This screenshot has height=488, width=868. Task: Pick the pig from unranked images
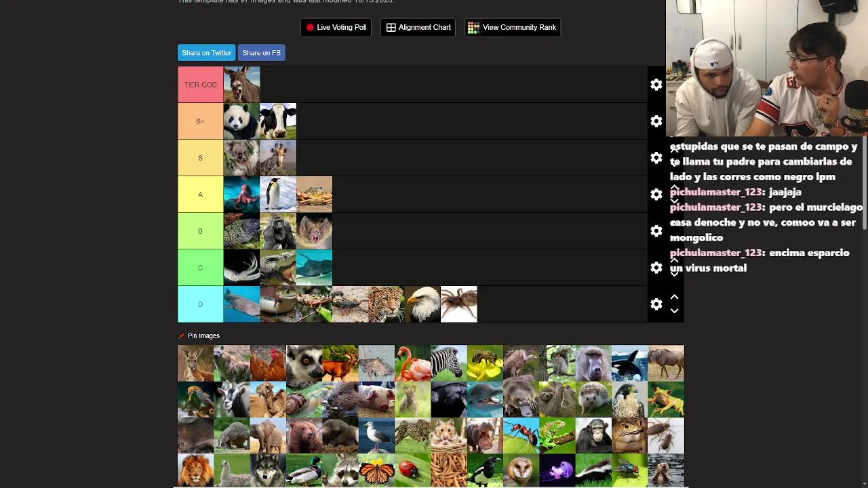376,399
